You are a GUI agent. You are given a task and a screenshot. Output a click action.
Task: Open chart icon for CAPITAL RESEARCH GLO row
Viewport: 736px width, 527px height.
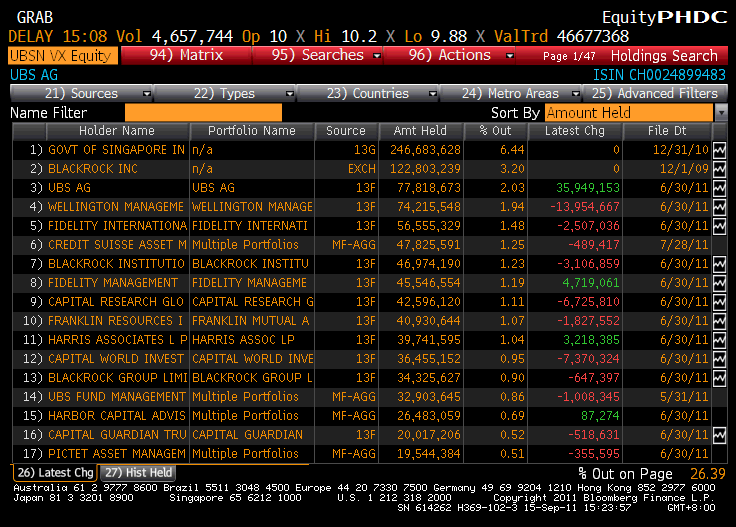pyautogui.click(x=719, y=302)
